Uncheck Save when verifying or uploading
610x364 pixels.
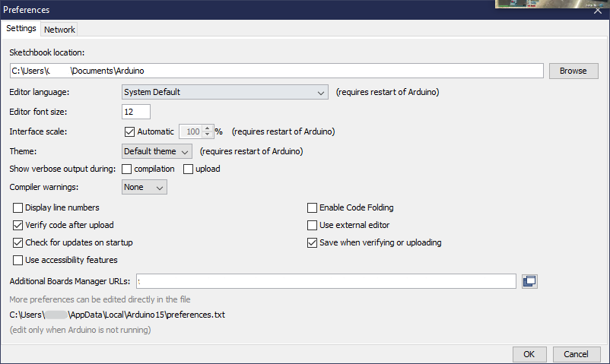point(312,242)
